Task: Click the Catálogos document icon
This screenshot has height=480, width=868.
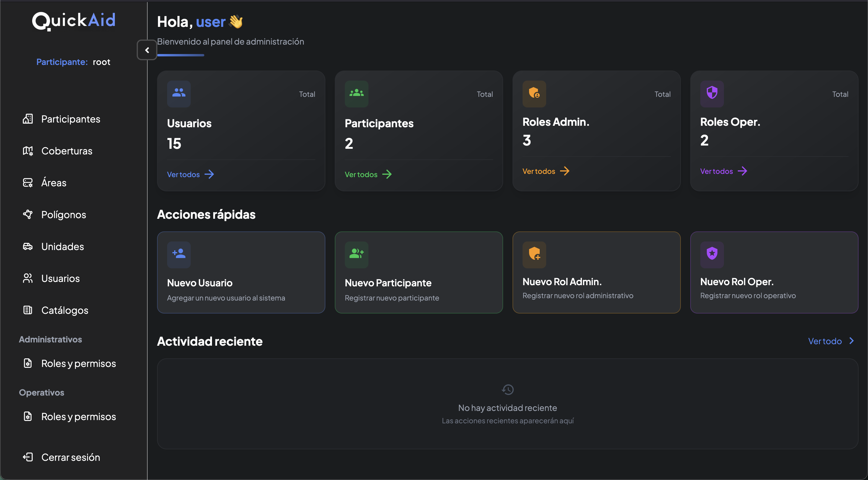Action: [x=28, y=310]
